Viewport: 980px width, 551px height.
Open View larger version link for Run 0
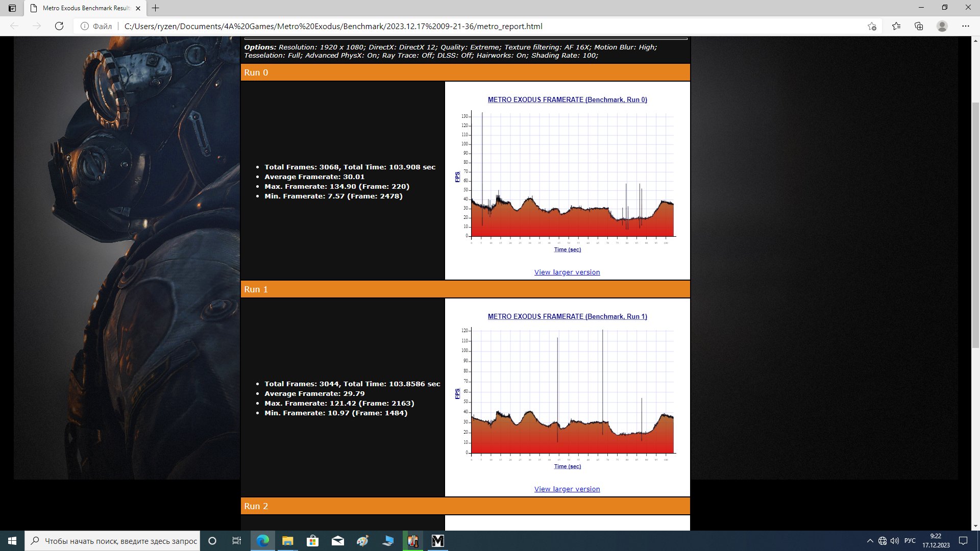click(567, 272)
